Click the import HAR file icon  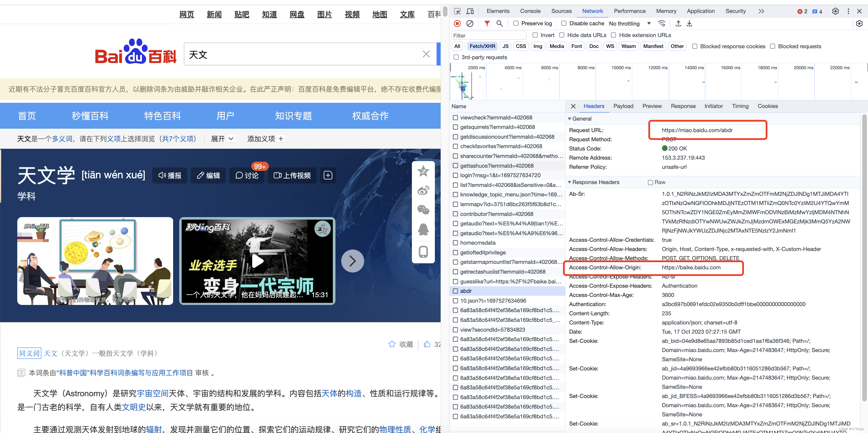click(x=678, y=23)
